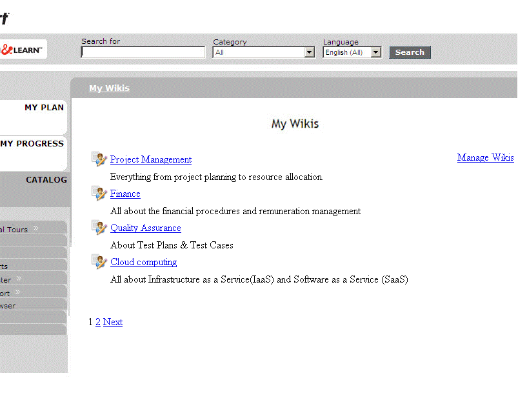This screenshot has height=420, width=527.
Task: Click the sidebar item ending in 'ort'
Action: 34,291
